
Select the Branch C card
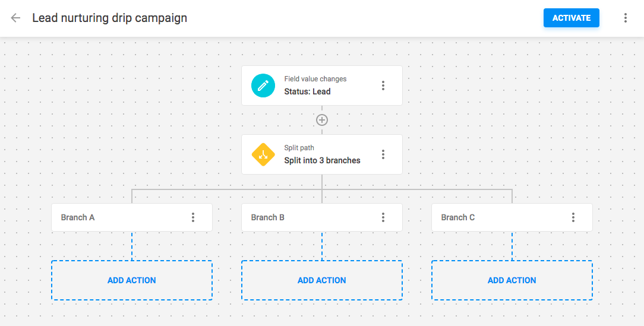[499, 217]
